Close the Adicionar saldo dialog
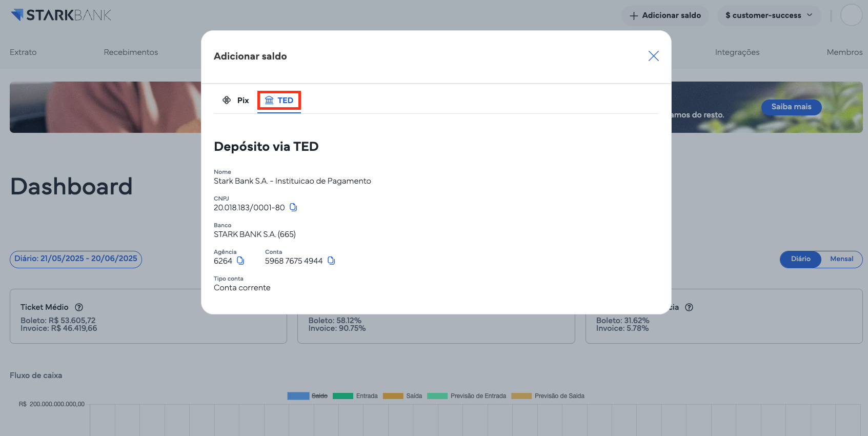868x436 pixels. 653,56
